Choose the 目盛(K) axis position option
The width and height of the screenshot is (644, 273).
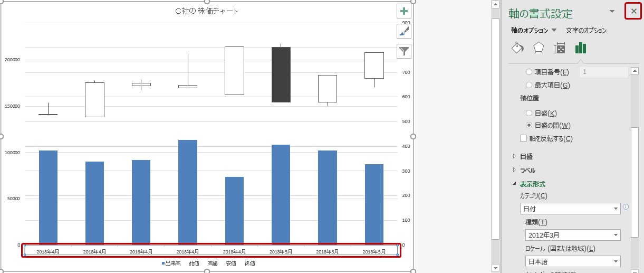tap(529, 113)
